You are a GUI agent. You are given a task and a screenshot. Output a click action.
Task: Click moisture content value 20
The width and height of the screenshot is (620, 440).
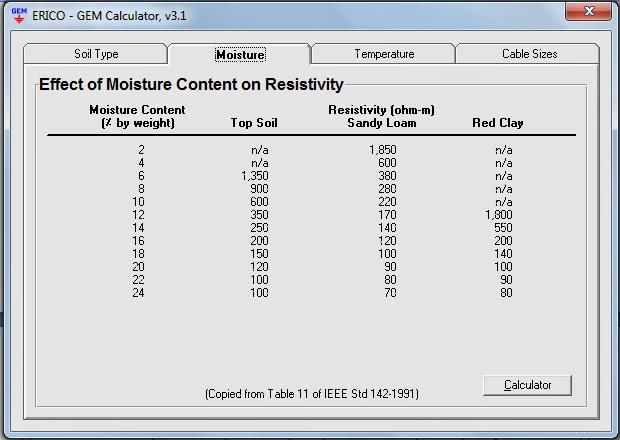[x=138, y=266]
